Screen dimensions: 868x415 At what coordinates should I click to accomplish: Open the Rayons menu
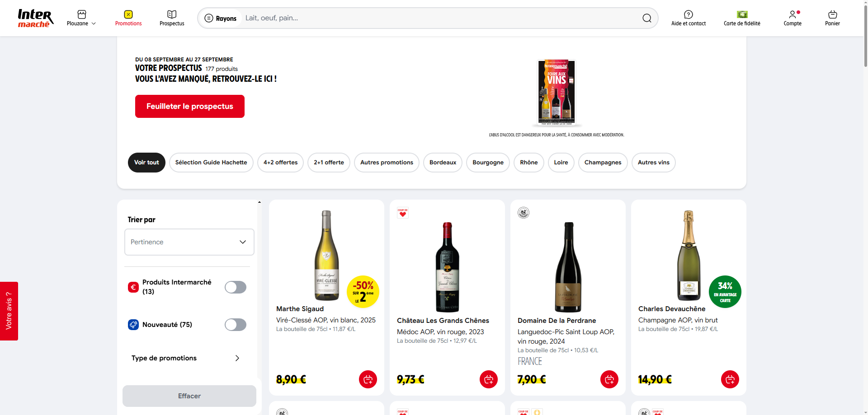[221, 18]
